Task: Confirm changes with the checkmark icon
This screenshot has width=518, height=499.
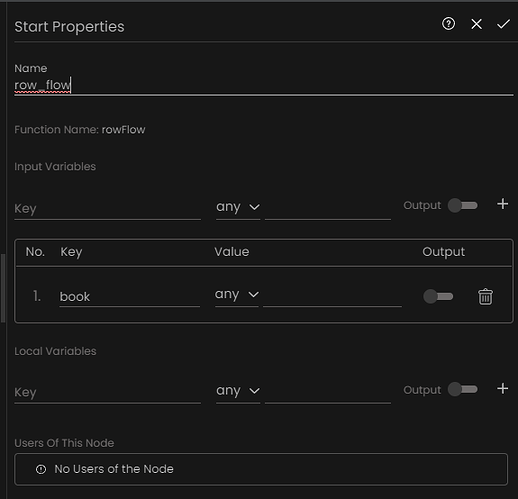Action: (503, 24)
